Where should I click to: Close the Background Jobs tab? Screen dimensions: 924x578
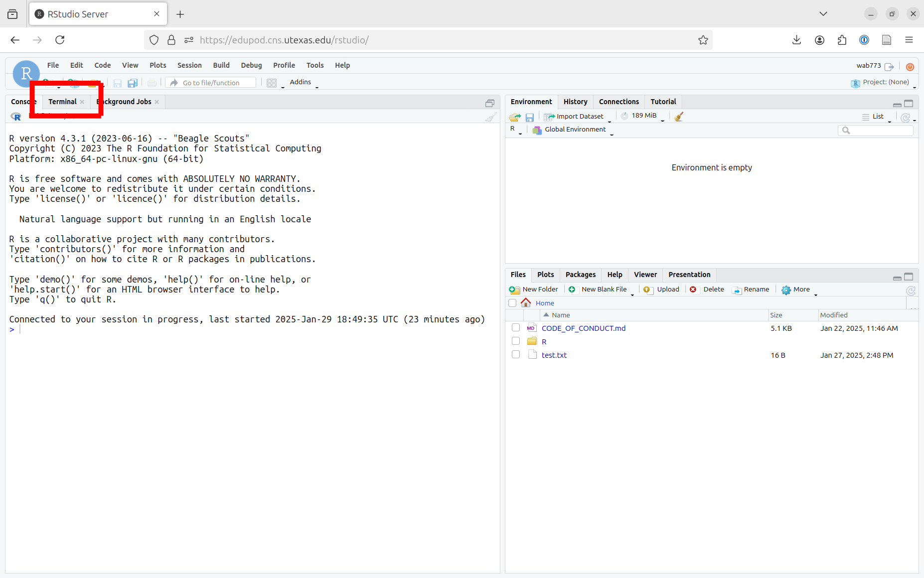(x=157, y=102)
